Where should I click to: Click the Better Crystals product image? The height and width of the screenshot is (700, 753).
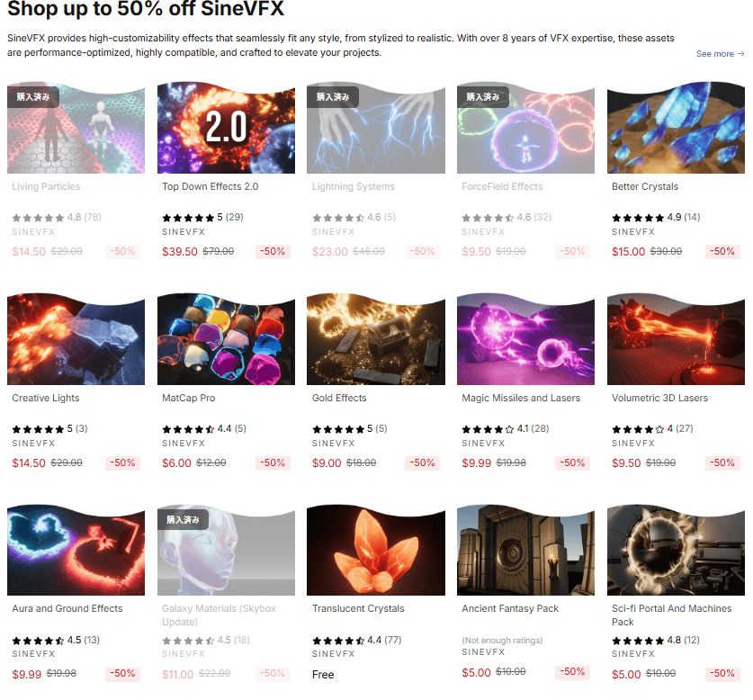click(x=676, y=128)
